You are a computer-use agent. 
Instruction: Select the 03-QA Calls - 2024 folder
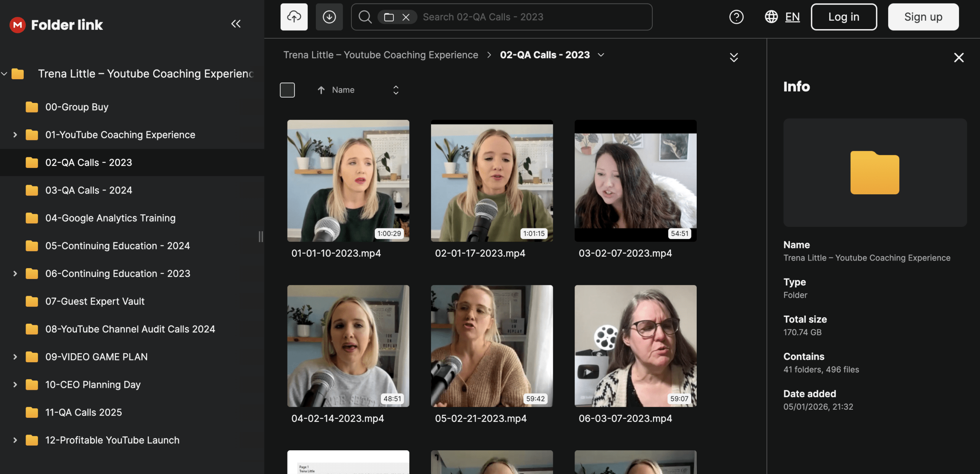click(88, 190)
